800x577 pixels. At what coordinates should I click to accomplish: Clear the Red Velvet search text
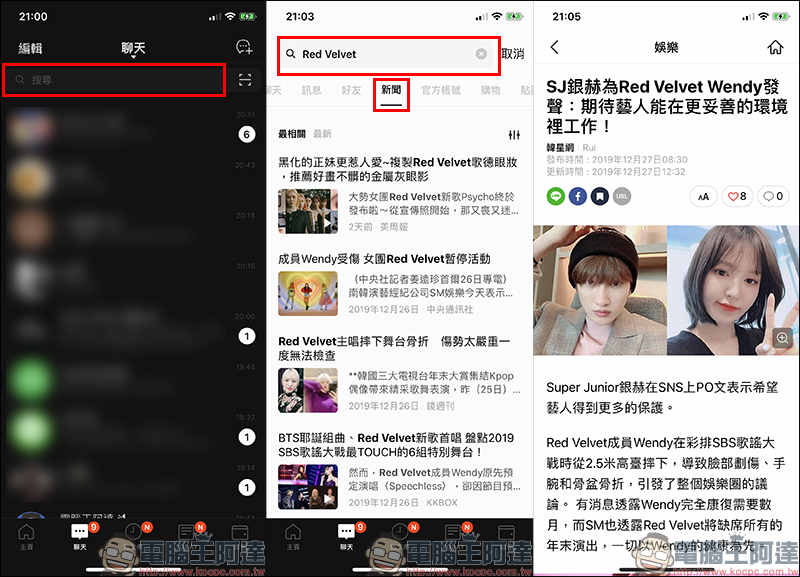481,54
